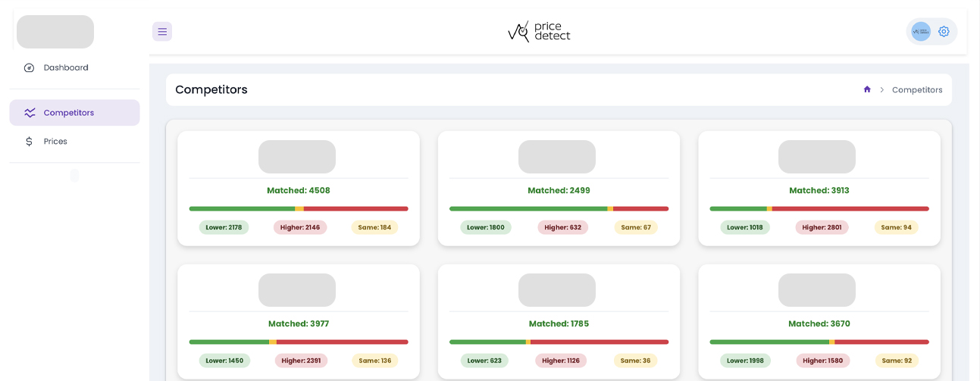Select Prices in the sidebar
The width and height of the screenshot is (980, 381).
pyautogui.click(x=55, y=142)
